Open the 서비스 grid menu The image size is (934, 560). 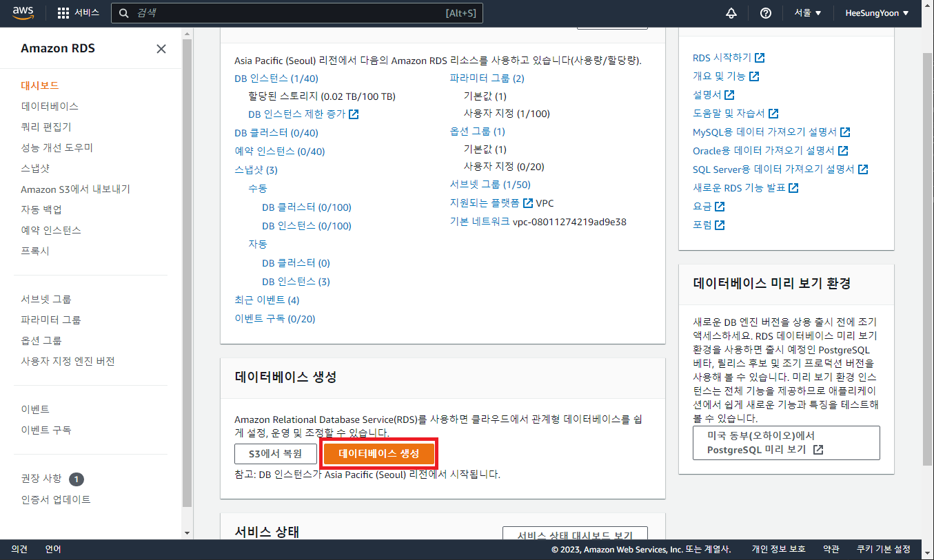(x=79, y=13)
